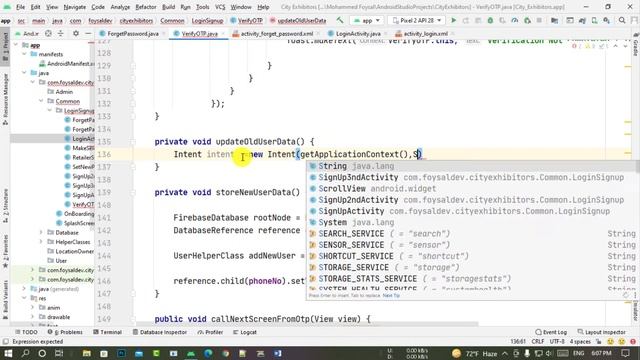This screenshot has height=360, width=640.
Task: Click Apply Changes and Restart icon
Action: 466,20
